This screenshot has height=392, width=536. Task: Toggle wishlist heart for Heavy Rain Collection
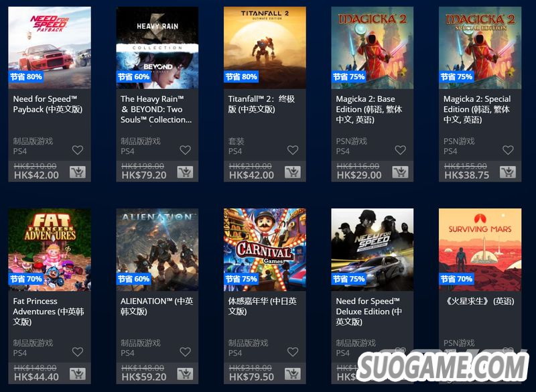186,149
